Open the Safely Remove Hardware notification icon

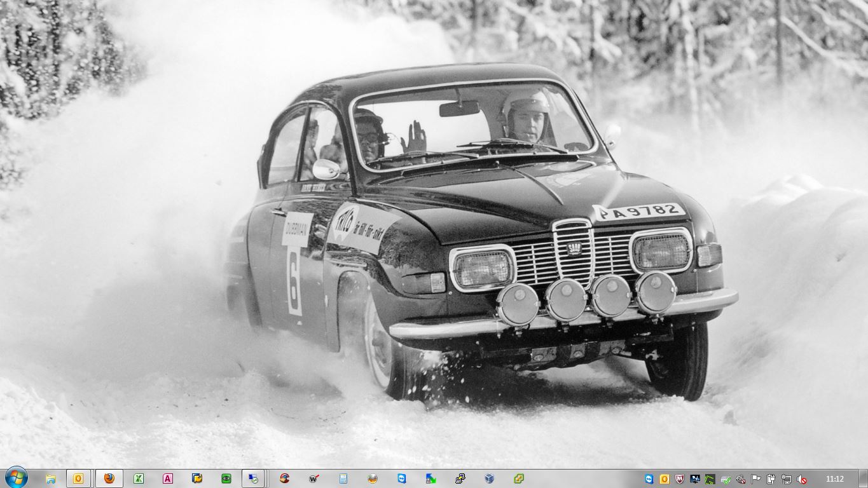(741, 479)
